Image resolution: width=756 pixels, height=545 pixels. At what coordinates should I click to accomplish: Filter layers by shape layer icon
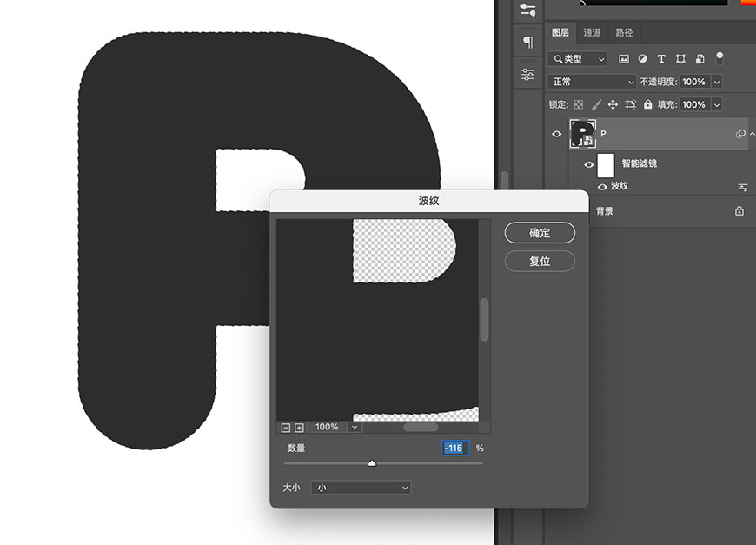click(x=680, y=59)
